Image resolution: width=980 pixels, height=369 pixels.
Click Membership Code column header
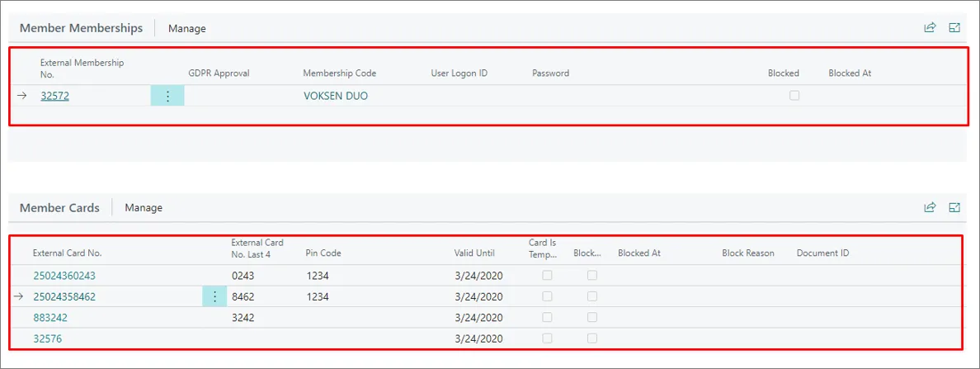(339, 73)
